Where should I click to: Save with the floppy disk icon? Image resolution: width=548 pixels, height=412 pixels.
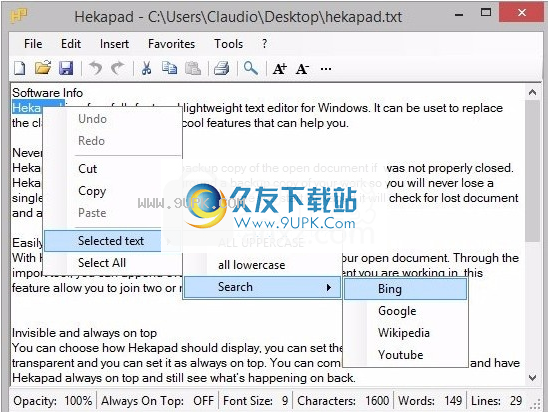click(66, 68)
